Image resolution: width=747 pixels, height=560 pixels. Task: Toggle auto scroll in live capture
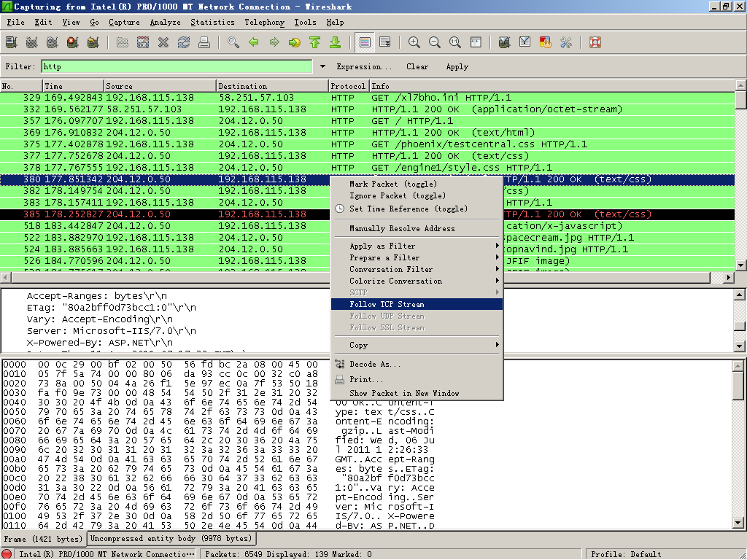(385, 42)
